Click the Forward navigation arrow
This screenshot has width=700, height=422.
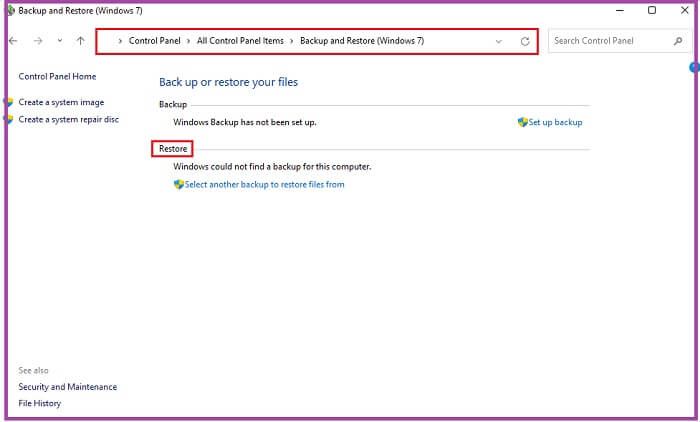click(38, 41)
